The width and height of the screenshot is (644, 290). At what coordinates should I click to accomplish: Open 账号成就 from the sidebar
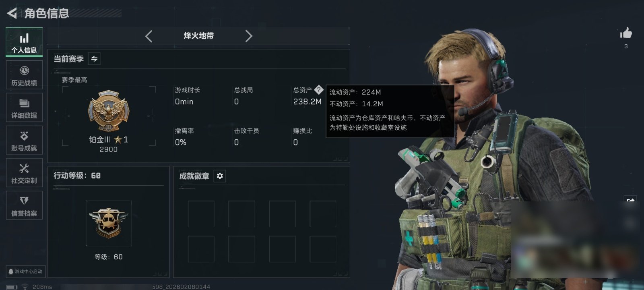24,140
